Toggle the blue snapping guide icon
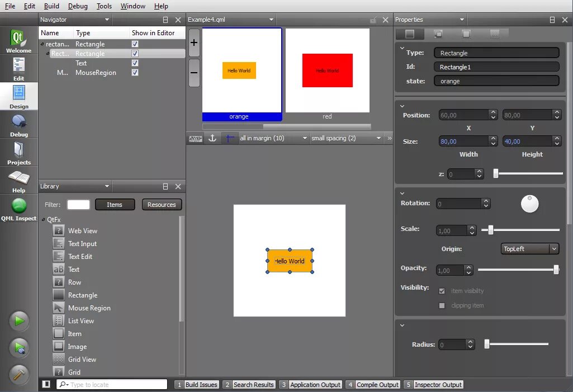Image resolution: width=573 pixels, height=392 pixels. pos(230,138)
